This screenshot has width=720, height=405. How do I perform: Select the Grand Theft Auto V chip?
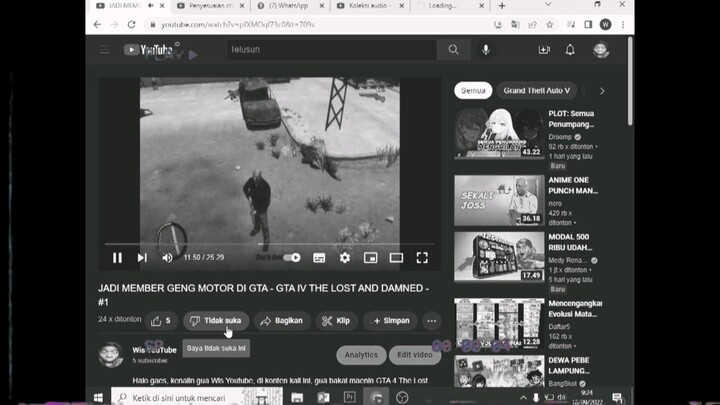pos(536,90)
